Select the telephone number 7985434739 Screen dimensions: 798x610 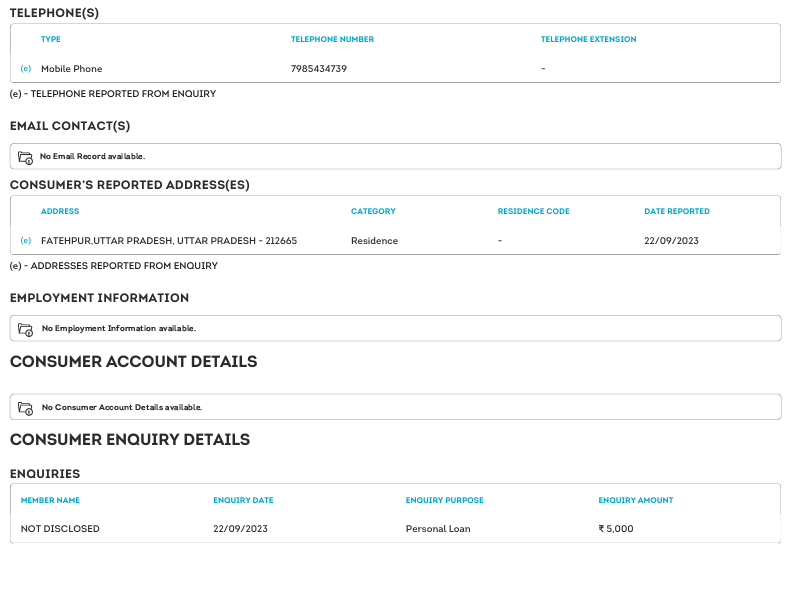click(x=319, y=69)
